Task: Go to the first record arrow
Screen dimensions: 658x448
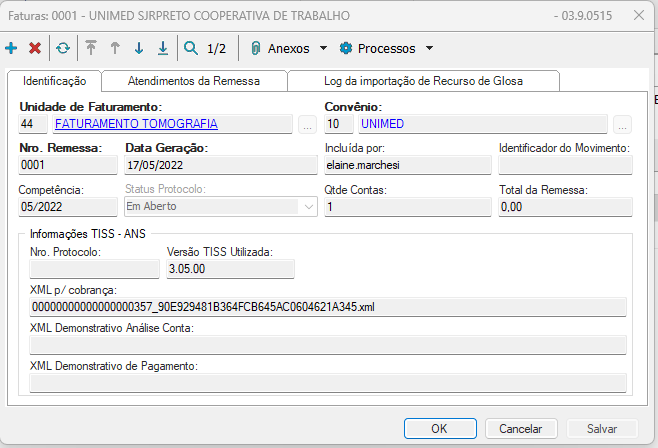Action: pyautogui.click(x=91, y=48)
